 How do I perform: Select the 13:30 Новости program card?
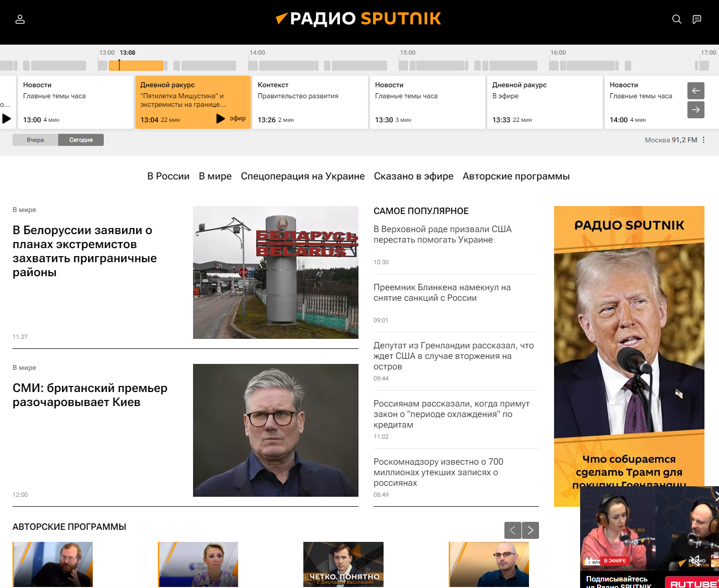[x=428, y=102]
